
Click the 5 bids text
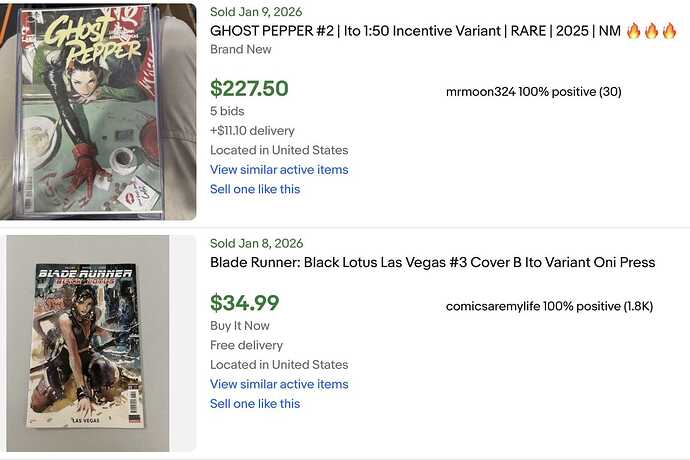[x=227, y=111]
